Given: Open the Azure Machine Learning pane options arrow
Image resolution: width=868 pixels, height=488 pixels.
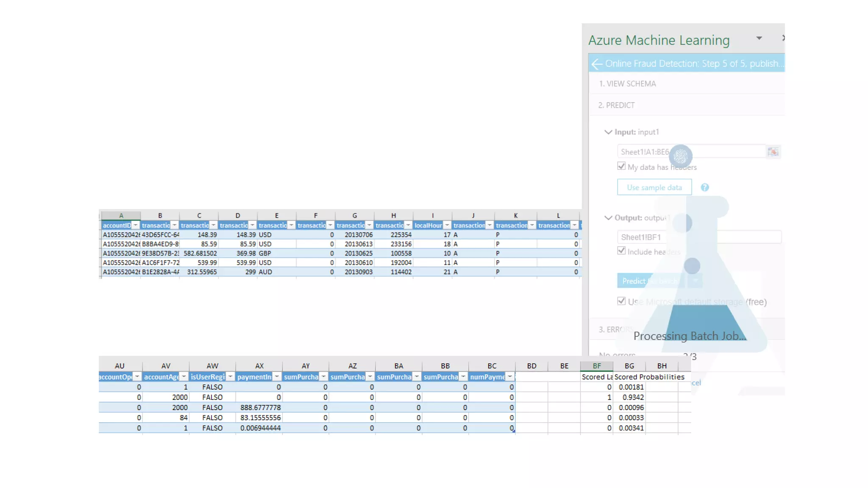Looking at the screenshot, I should click(x=759, y=38).
